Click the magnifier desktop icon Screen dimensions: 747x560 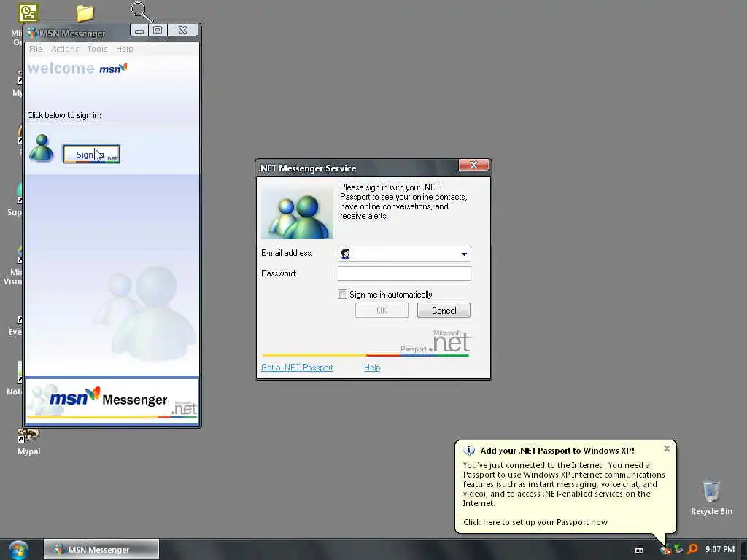click(x=141, y=12)
